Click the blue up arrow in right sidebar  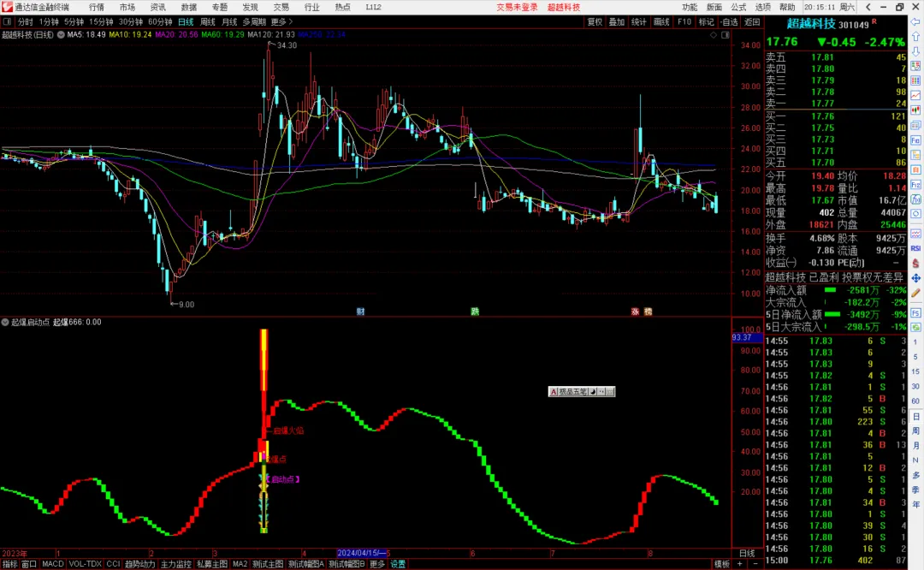pos(915,37)
